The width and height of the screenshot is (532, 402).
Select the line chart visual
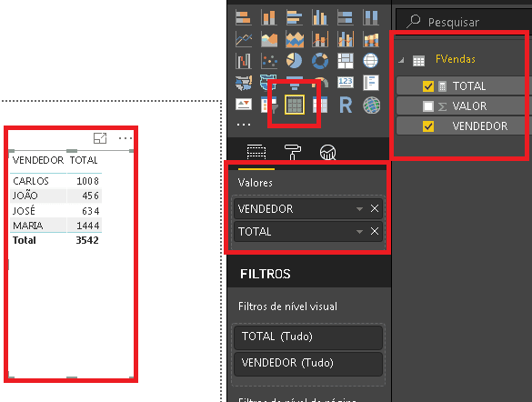coord(244,39)
